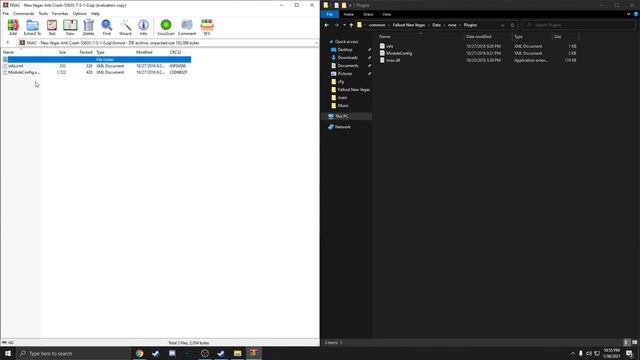
Task: Open the Fallout New Vegas pinned folder
Action: coord(353,90)
